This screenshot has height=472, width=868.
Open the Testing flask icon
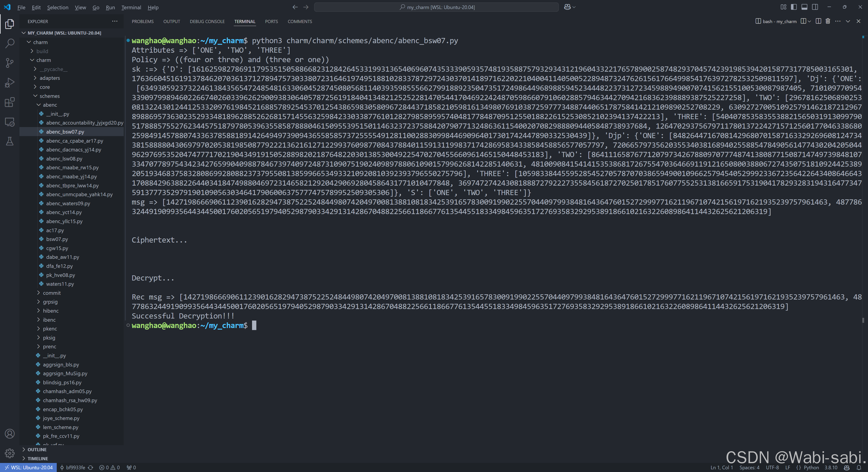pyautogui.click(x=10, y=142)
